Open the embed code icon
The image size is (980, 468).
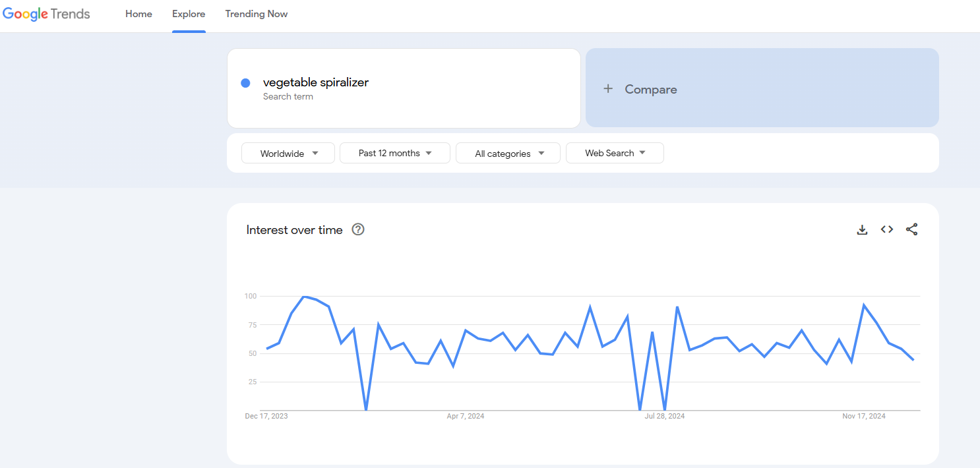887,229
